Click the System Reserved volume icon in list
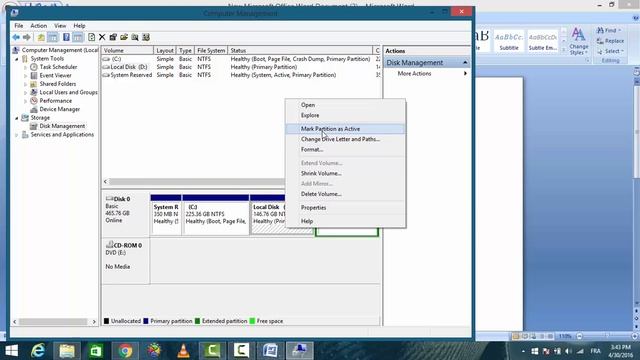Screen dimensions: 640x360 [x=106, y=75]
